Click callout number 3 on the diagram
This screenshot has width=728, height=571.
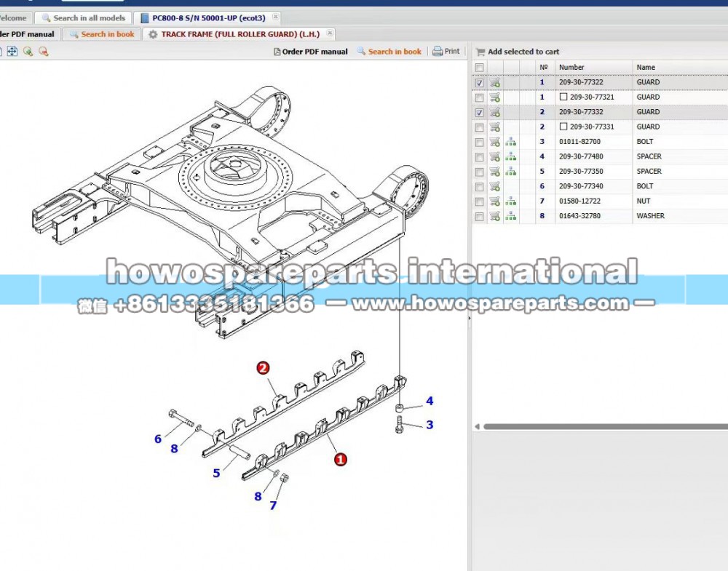(x=430, y=425)
